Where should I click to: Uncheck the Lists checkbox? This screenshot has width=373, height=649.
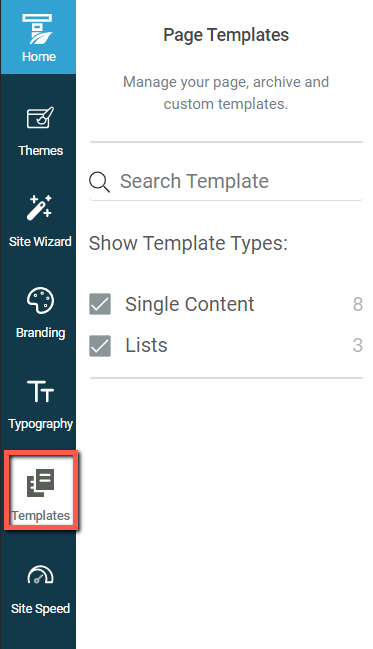click(x=100, y=346)
